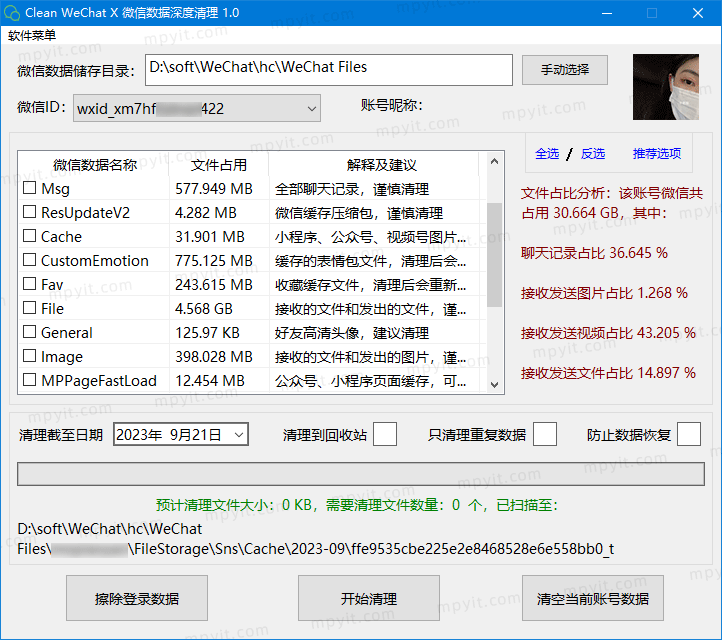Click the 接收发送文件占比 14.897 % text
This screenshot has height=640, width=722.
608,373
